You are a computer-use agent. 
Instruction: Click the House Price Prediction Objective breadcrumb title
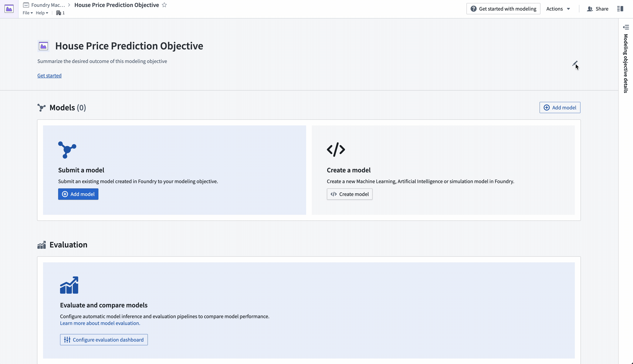click(x=117, y=5)
